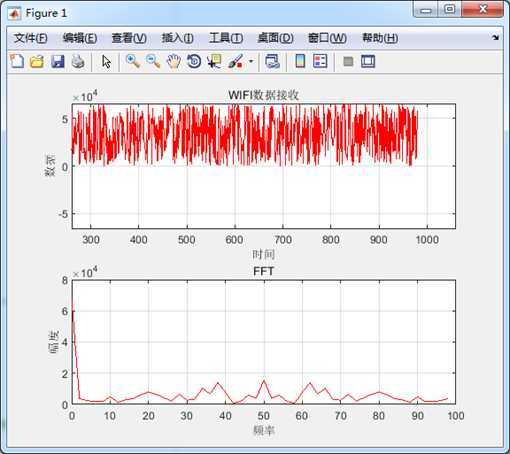Toggle the Data Cursor tool
Screen dimensions: 510x454
click(214, 62)
